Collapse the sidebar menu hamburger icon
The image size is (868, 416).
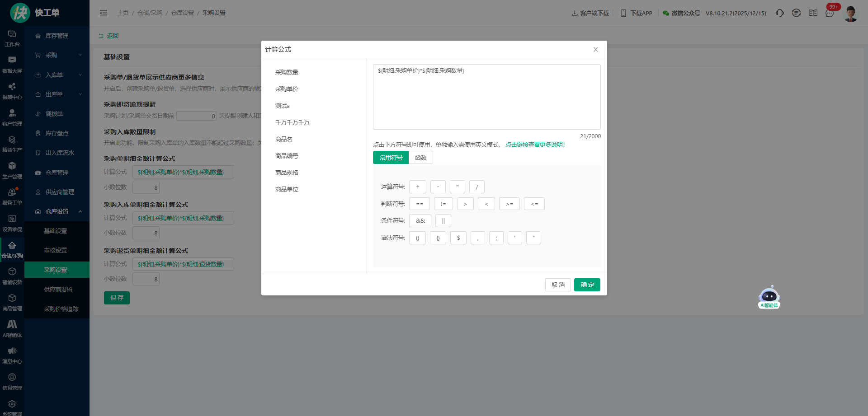(x=104, y=13)
